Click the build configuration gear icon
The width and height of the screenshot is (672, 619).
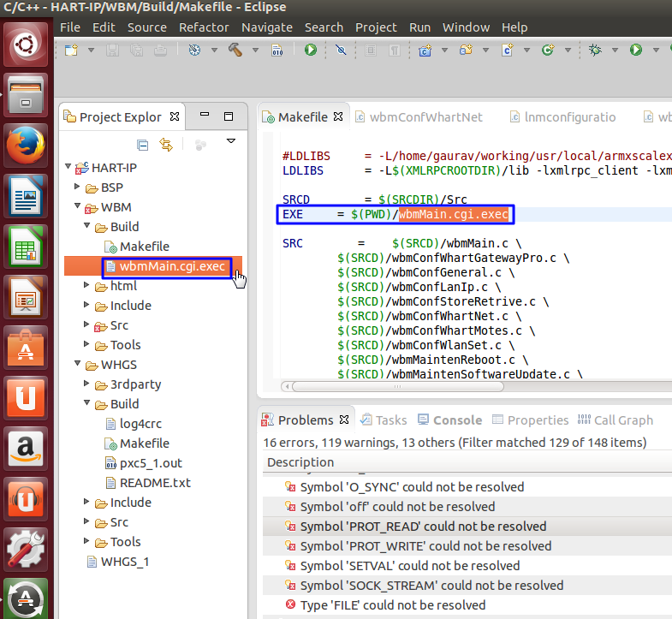(194, 50)
